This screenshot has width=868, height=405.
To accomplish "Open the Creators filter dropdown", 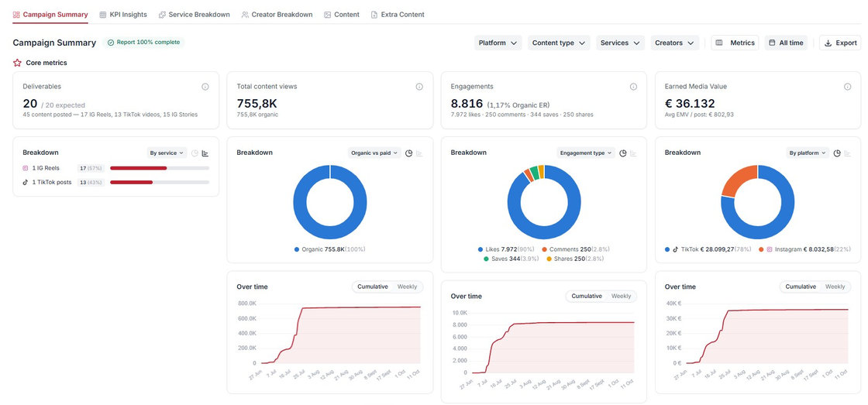I will (674, 43).
